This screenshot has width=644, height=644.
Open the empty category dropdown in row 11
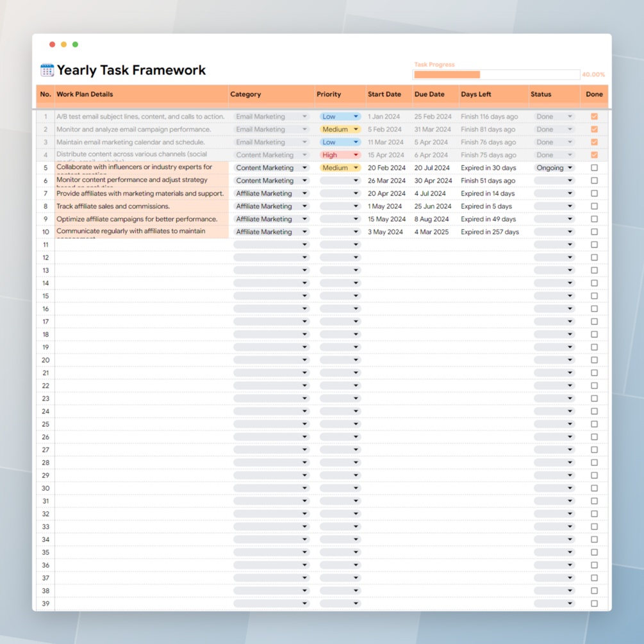[x=272, y=244]
